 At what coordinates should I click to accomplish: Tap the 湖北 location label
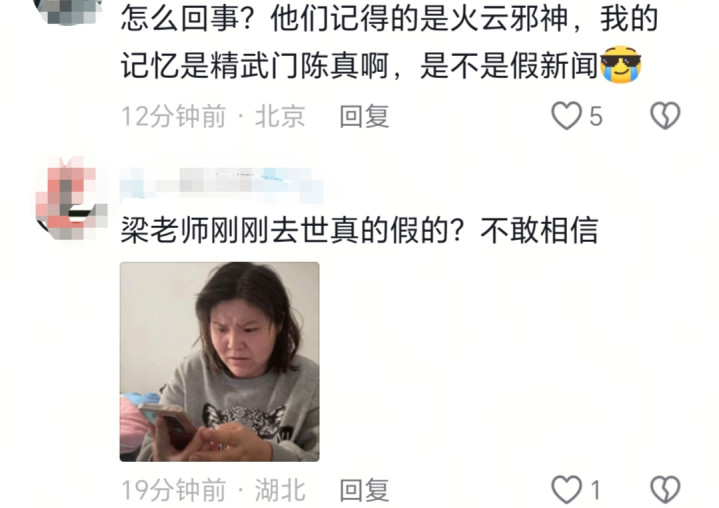[280, 490]
